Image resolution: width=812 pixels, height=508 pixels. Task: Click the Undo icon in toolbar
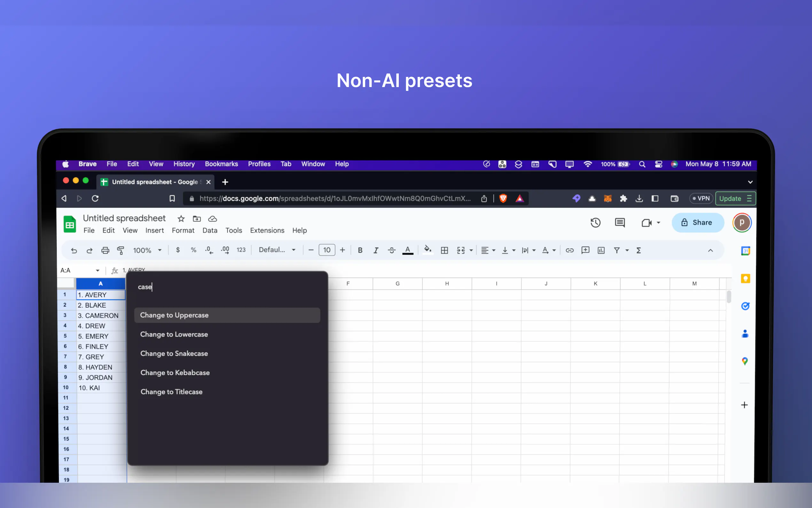pyautogui.click(x=74, y=250)
